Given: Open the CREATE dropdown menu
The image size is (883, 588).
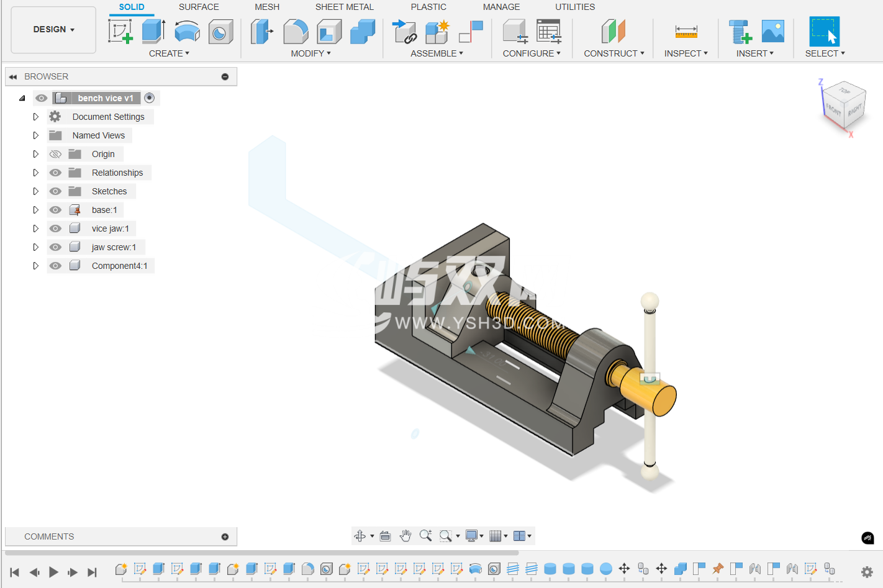Looking at the screenshot, I should [x=169, y=53].
